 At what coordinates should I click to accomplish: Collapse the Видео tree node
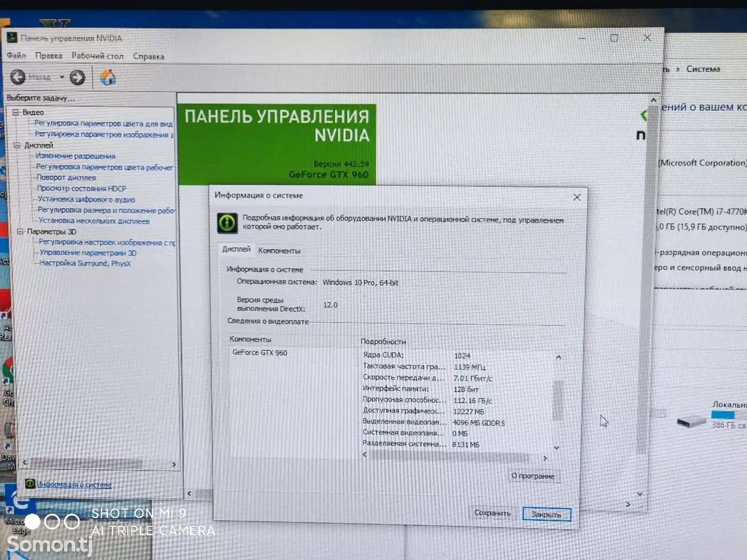point(15,112)
